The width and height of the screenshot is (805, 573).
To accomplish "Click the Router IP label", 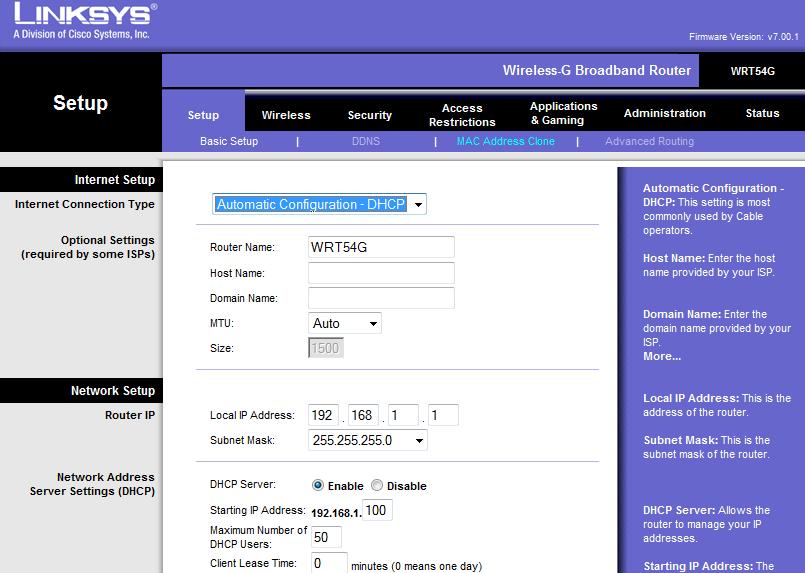I will pos(130,415).
